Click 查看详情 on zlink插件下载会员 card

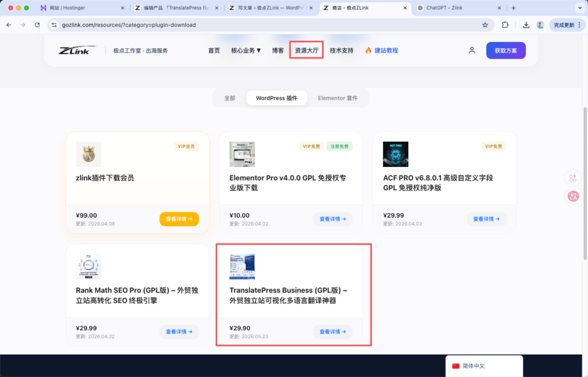(179, 219)
